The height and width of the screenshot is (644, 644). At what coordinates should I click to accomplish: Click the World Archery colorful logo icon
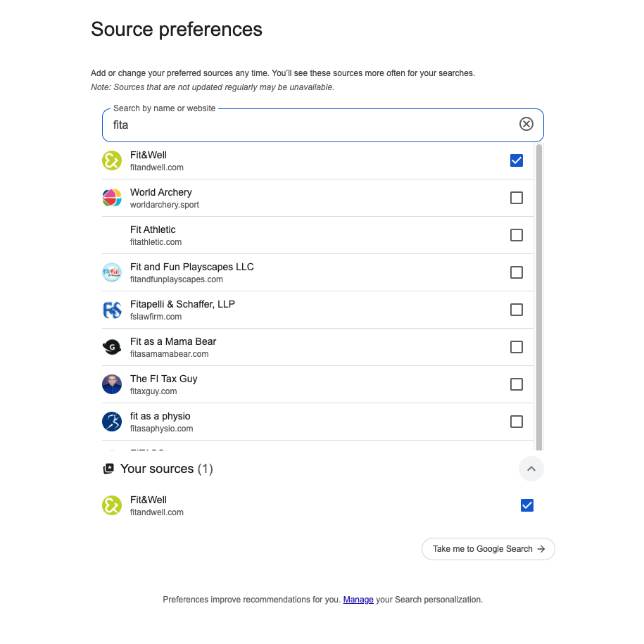point(112,198)
